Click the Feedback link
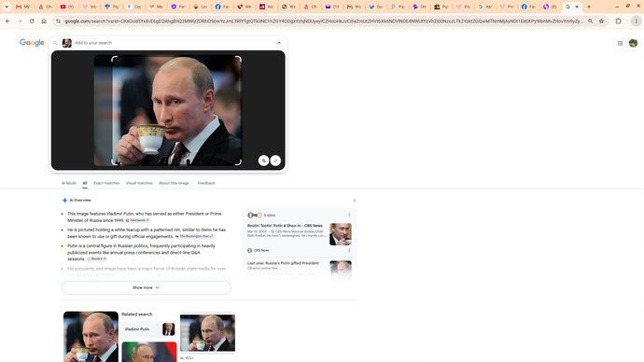This screenshot has width=644, height=362. pyautogui.click(x=206, y=183)
